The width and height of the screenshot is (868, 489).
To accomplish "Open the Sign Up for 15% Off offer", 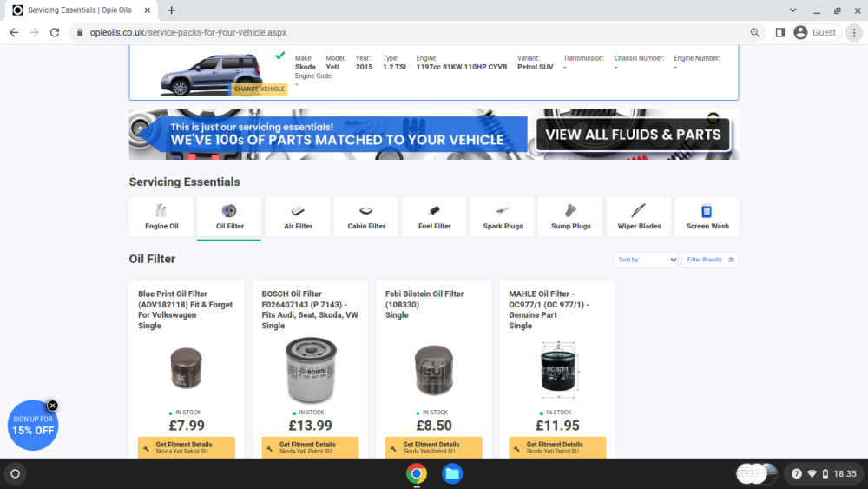I will [33, 426].
